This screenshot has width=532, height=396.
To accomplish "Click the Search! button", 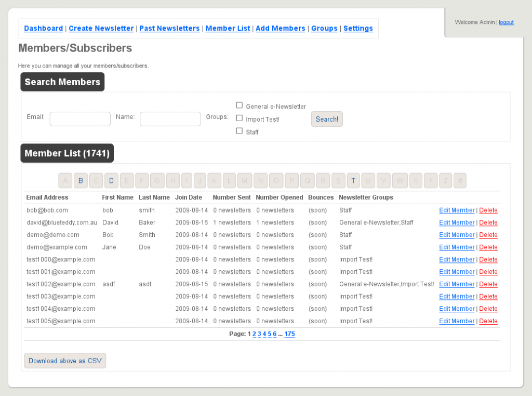I will point(327,119).
